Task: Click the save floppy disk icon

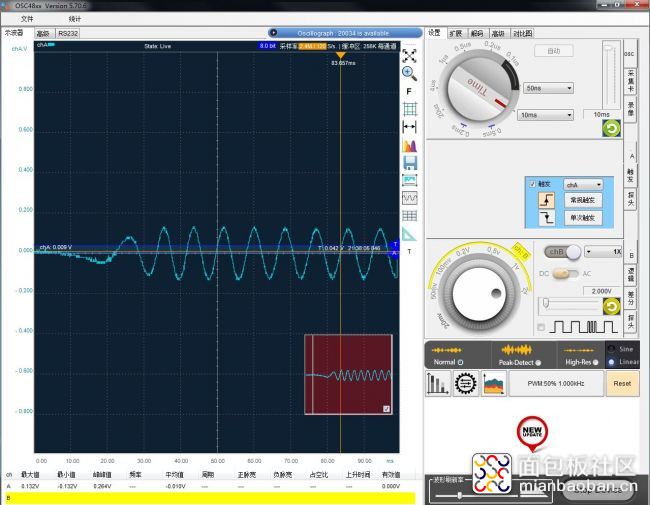Action: [x=410, y=163]
